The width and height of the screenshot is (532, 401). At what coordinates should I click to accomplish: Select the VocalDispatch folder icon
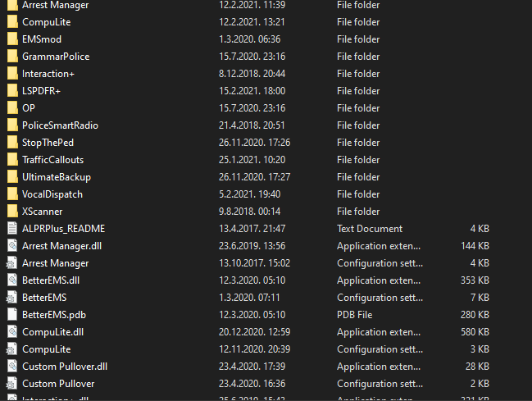11,194
